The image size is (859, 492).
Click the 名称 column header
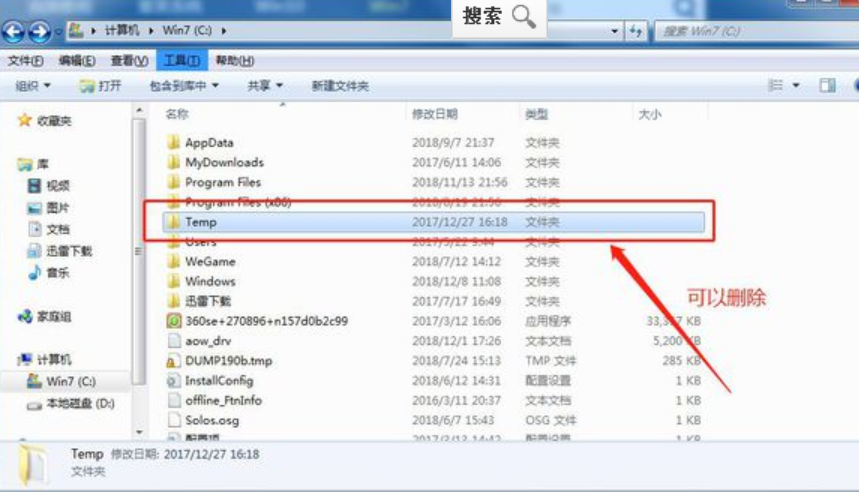click(177, 114)
